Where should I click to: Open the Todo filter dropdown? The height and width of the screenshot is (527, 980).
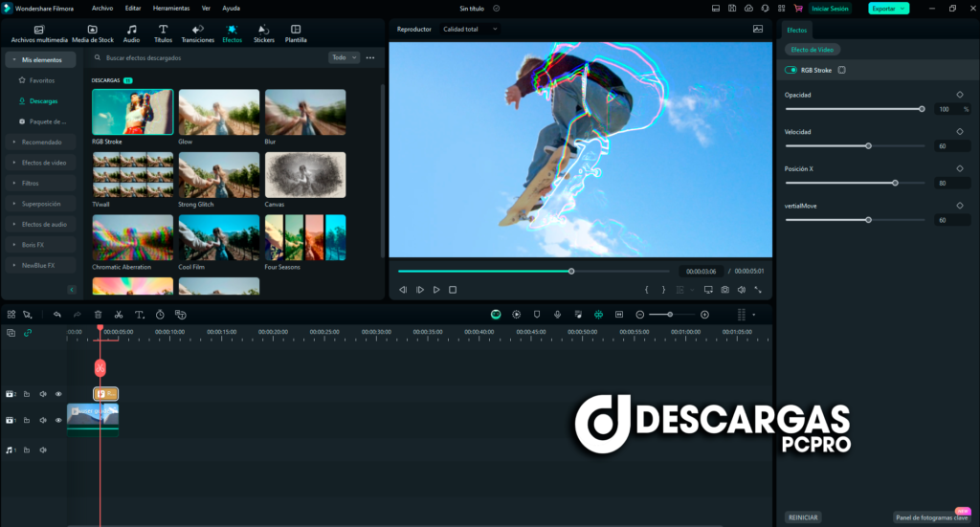click(344, 57)
